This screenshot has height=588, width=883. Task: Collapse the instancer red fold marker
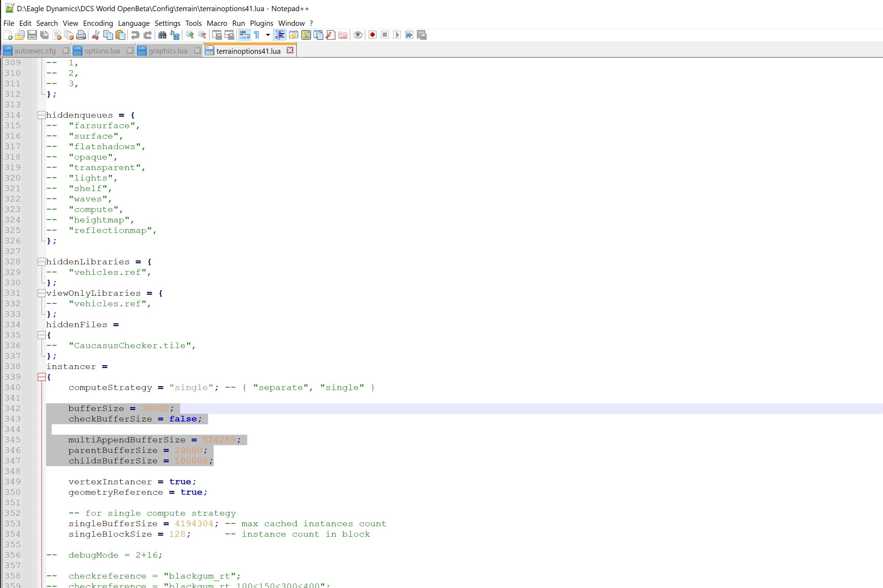(42, 377)
